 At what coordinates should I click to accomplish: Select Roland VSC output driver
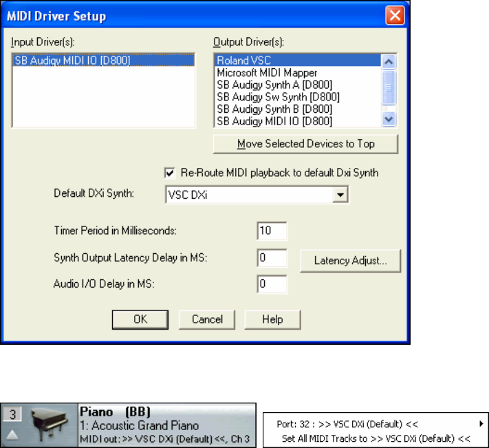point(298,60)
